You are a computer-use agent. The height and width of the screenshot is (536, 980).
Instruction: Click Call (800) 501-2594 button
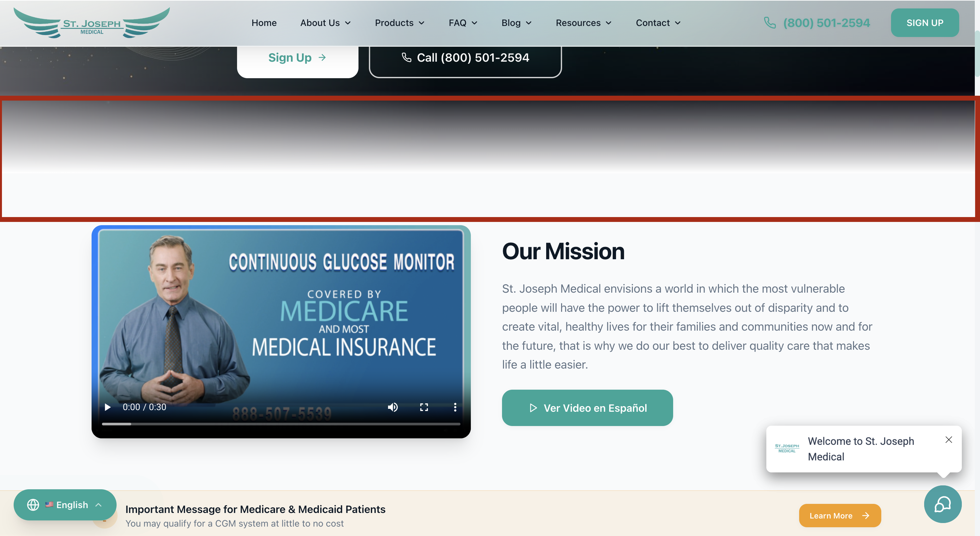(x=465, y=58)
